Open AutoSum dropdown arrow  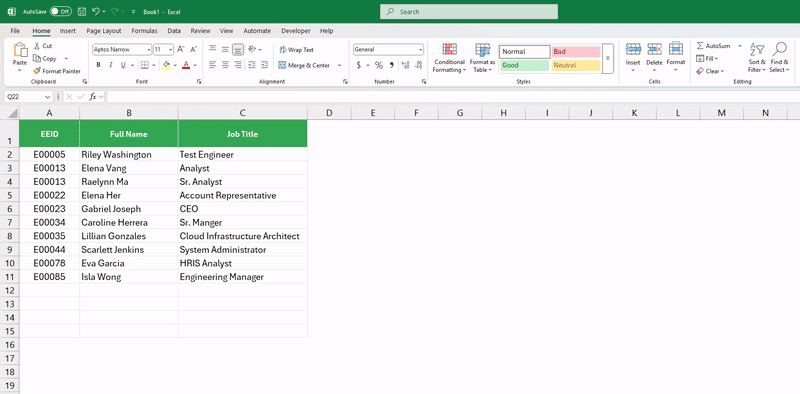click(x=740, y=46)
